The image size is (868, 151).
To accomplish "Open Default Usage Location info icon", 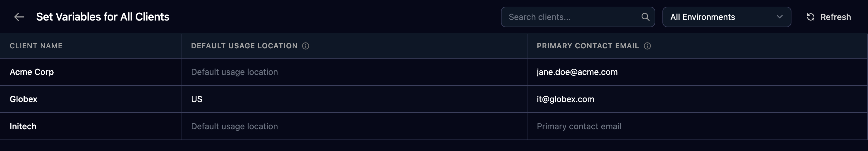I will [x=306, y=46].
